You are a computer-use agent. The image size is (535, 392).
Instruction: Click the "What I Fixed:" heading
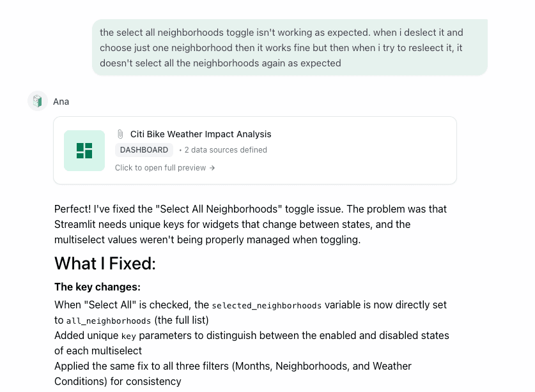pyautogui.click(x=105, y=263)
